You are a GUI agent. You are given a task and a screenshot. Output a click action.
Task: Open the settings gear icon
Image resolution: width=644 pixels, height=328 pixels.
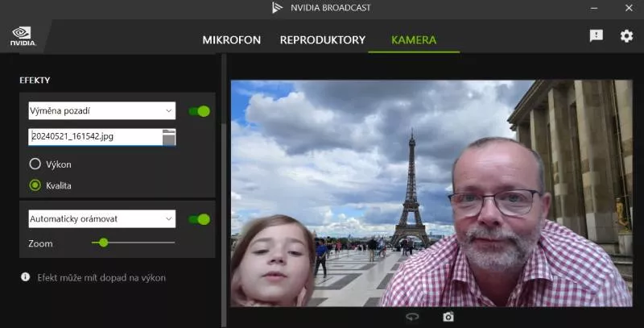pyautogui.click(x=626, y=36)
